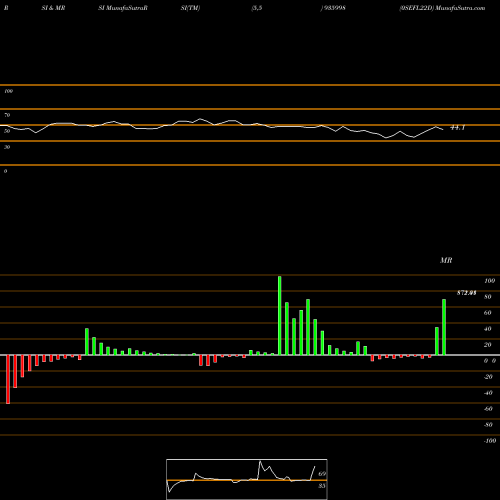Click the largest red bar at the chart's start

8,379
